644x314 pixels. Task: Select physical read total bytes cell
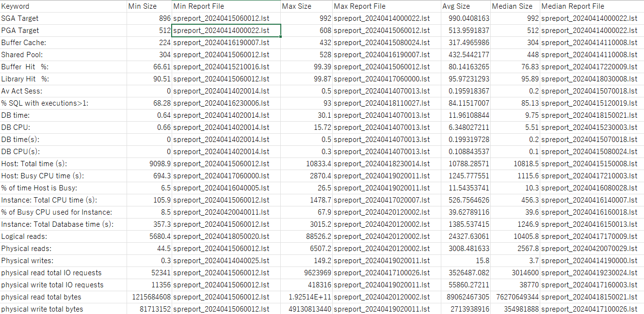(64, 297)
